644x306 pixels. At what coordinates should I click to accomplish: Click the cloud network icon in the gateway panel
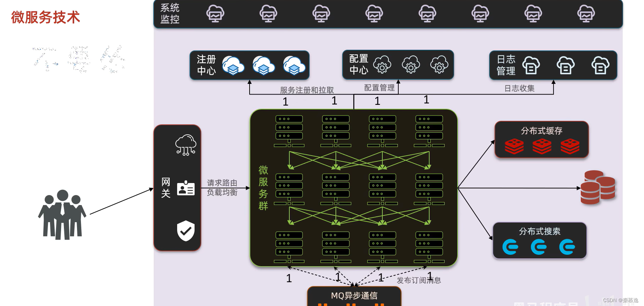[186, 145]
